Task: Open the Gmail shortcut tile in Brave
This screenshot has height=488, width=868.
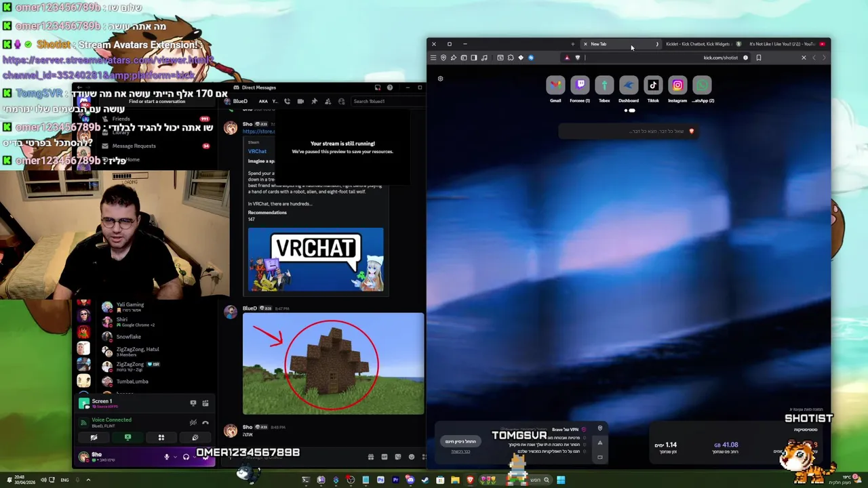Action: pos(555,85)
